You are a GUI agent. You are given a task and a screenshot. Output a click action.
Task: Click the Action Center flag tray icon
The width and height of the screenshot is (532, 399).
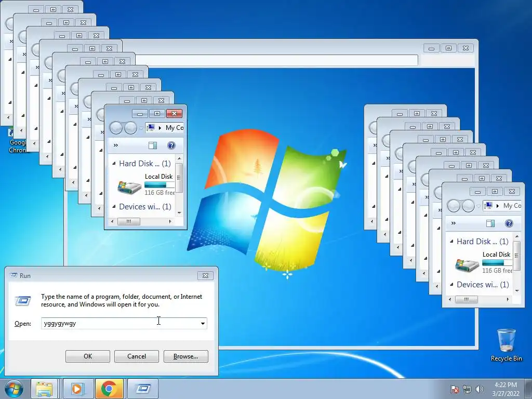[454, 389]
